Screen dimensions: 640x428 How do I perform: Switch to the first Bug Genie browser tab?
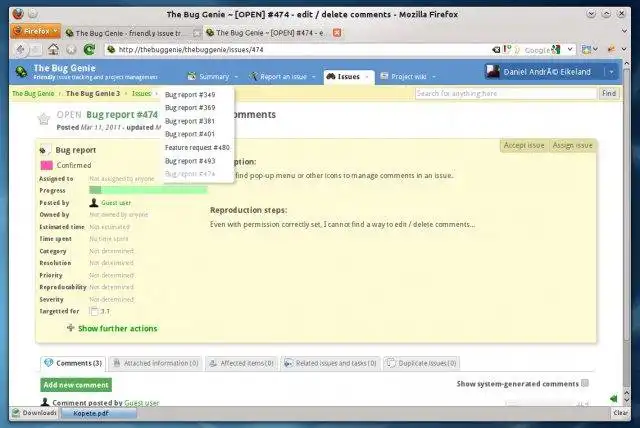[133, 33]
